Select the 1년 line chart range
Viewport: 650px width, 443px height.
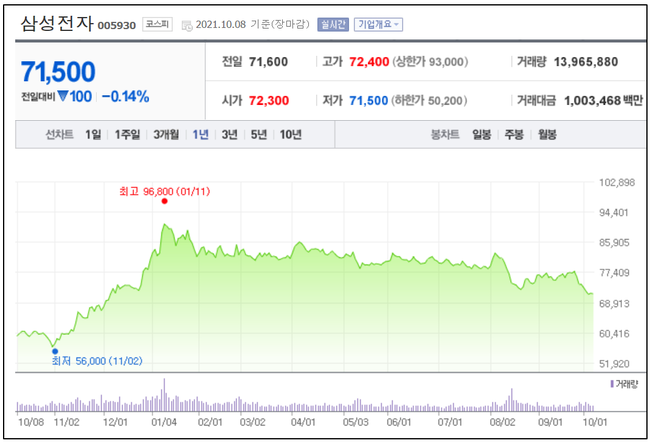(x=200, y=134)
